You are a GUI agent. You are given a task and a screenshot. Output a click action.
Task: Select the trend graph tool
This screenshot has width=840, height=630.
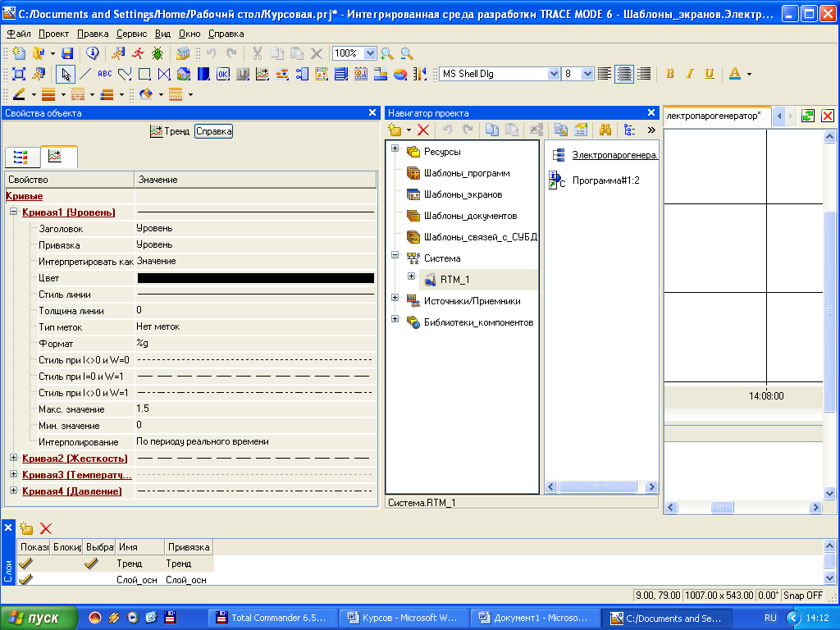coord(262,74)
